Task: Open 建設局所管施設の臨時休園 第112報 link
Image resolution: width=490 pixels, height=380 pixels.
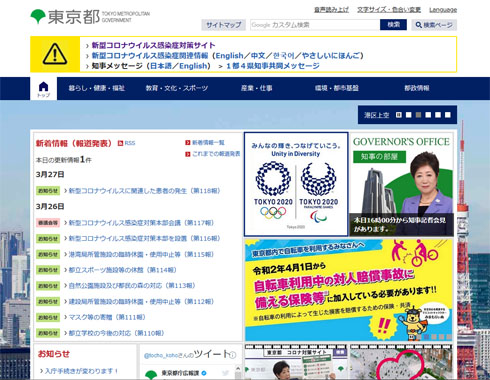Action: (x=141, y=302)
